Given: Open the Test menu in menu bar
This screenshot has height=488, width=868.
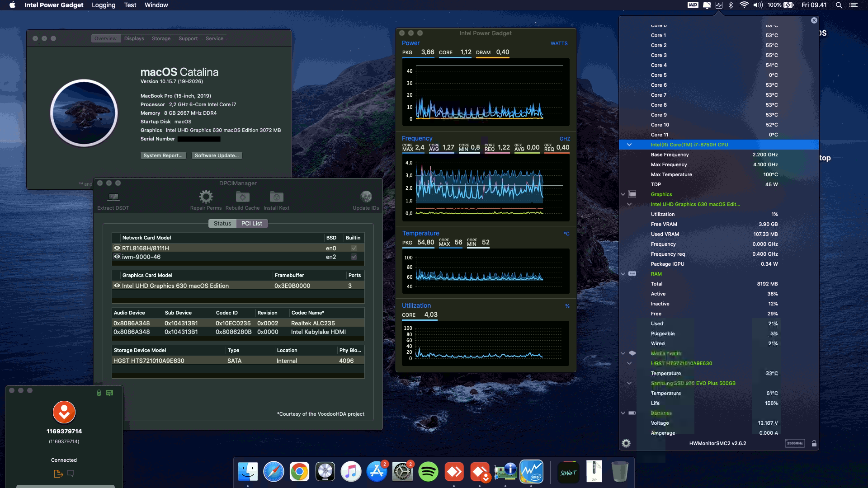Looking at the screenshot, I should (x=130, y=5).
